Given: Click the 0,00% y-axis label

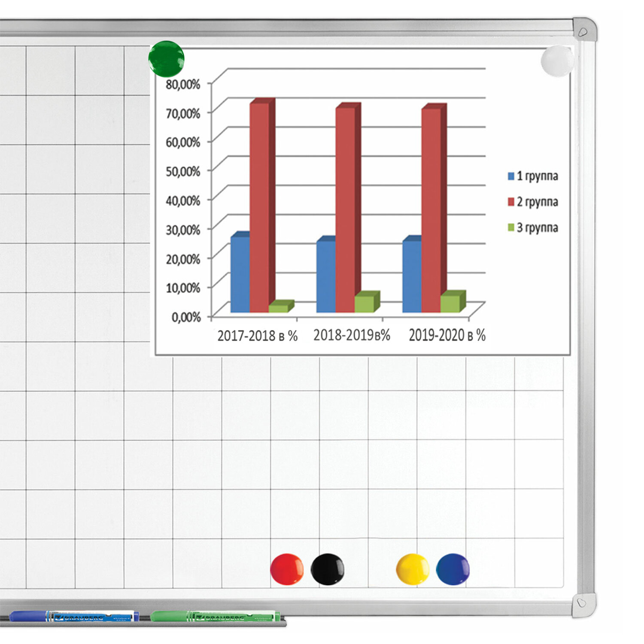Looking at the screenshot, I should 186,317.
